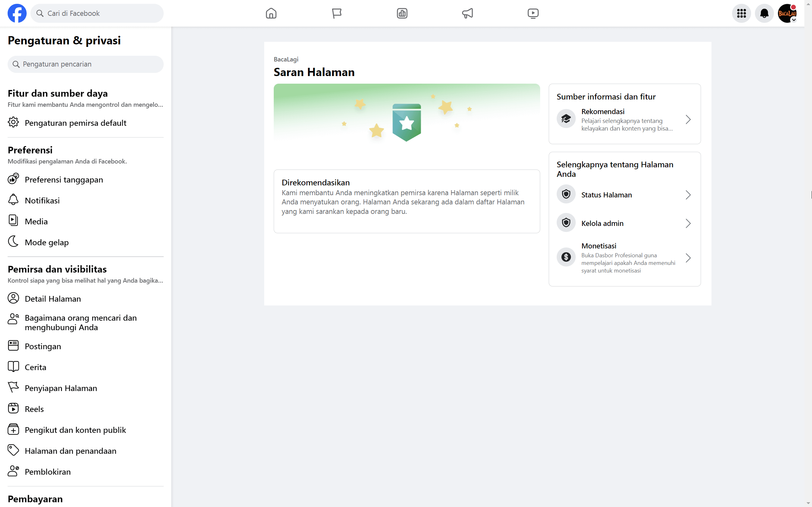Click the Media icon in sidebar

click(x=13, y=220)
